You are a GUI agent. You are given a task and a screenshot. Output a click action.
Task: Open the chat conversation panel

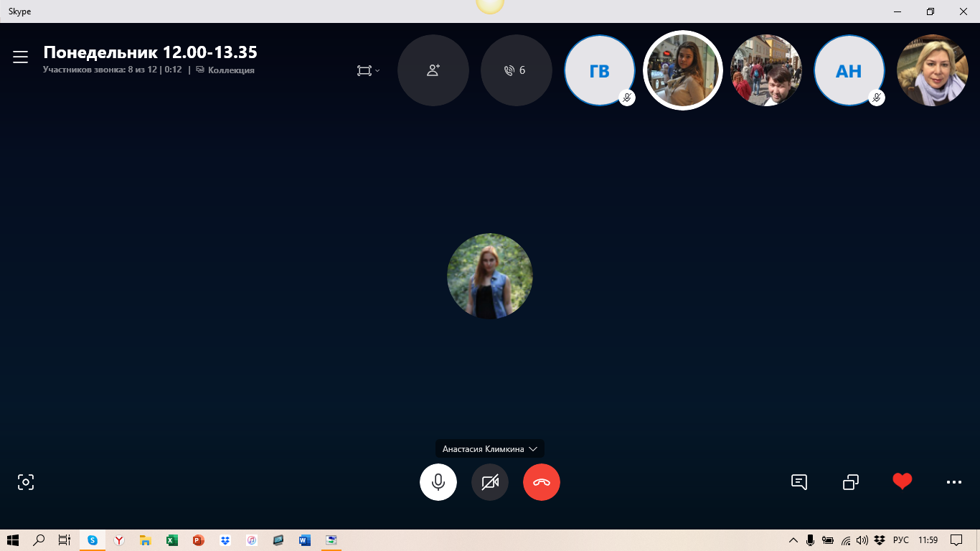(x=799, y=482)
